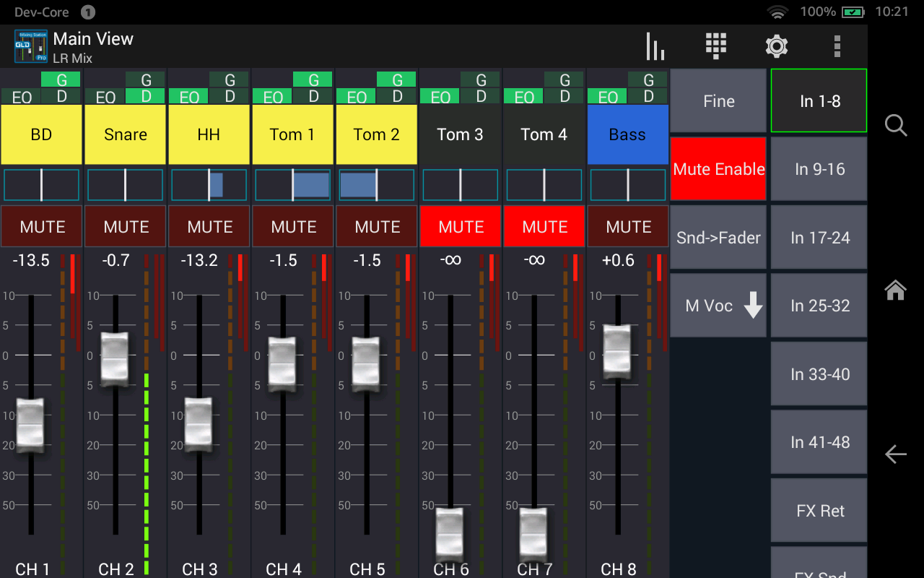Switch to the FX Ret layer
The height and width of the screenshot is (578, 924).
click(x=819, y=511)
